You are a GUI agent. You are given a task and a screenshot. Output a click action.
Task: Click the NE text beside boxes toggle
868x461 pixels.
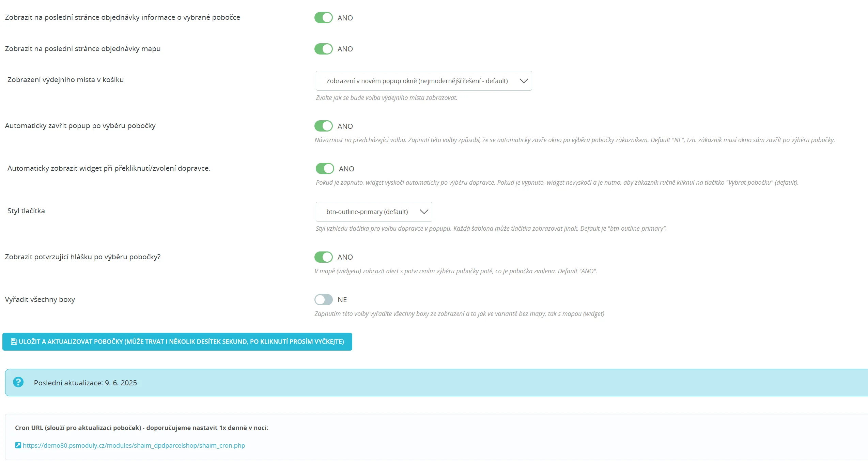pos(342,300)
